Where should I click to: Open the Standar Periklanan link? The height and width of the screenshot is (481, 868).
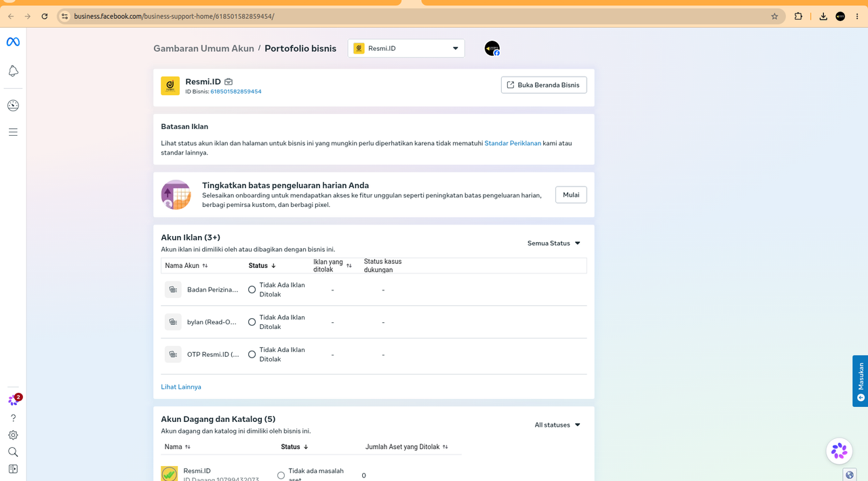coord(513,143)
